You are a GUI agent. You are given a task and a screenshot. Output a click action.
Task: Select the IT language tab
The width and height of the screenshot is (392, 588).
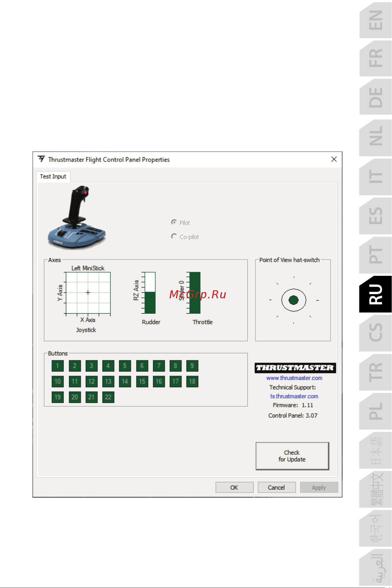click(x=376, y=176)
